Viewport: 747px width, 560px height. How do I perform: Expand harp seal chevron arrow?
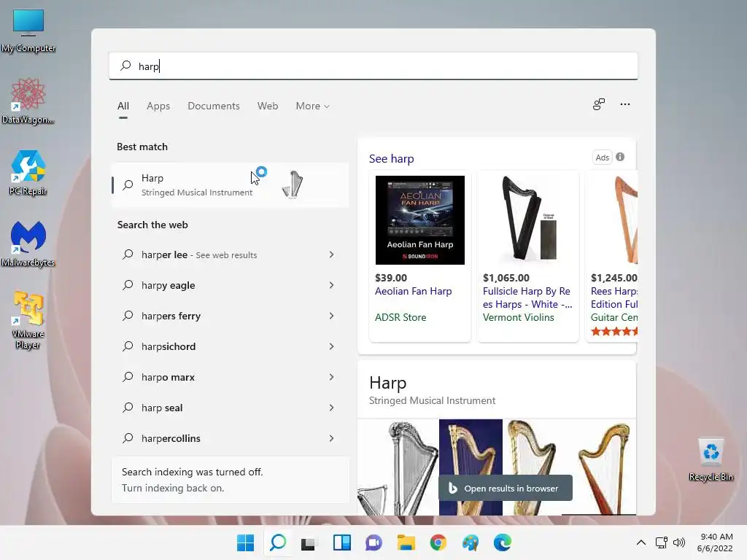pos(332,408)
